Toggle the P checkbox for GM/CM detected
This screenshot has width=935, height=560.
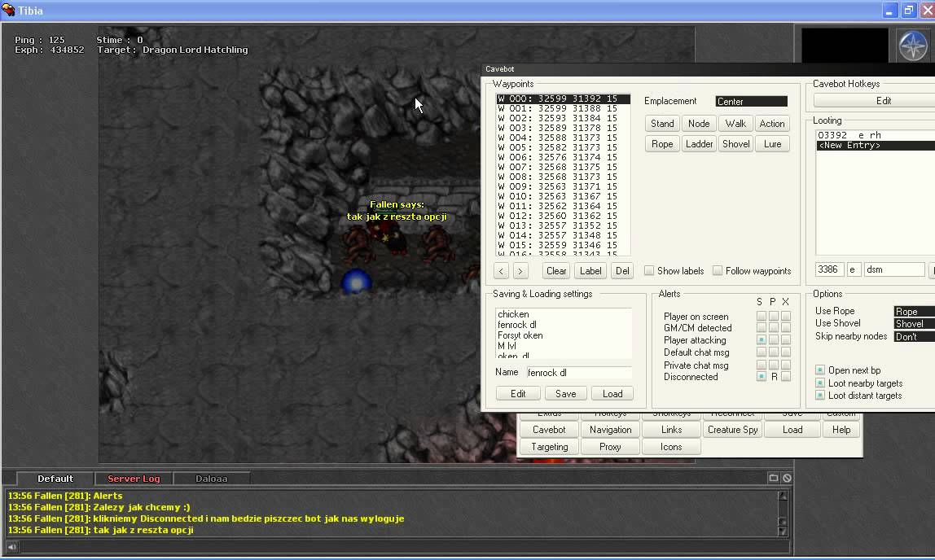(774, 328)
